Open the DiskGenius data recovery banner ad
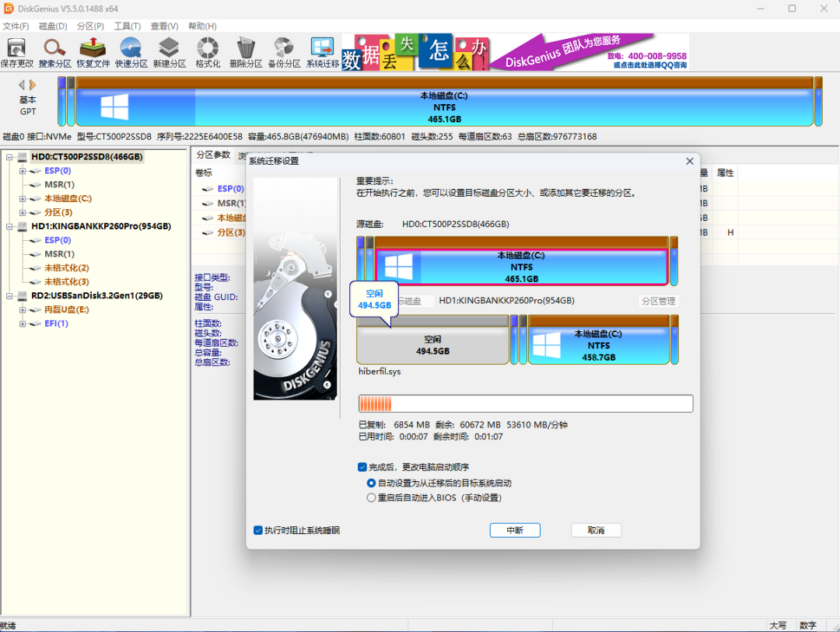This screenshot has height=632, width=840. (x=515, y=52)
